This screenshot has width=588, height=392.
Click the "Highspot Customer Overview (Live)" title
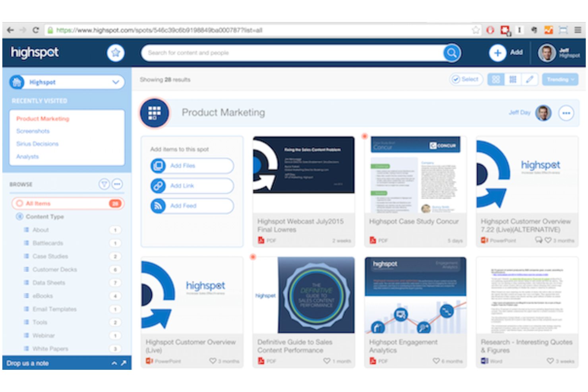190,346
